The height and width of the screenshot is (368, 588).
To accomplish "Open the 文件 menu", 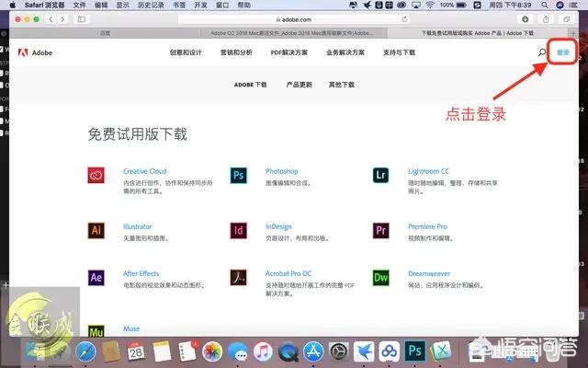I will coord(79,5).
